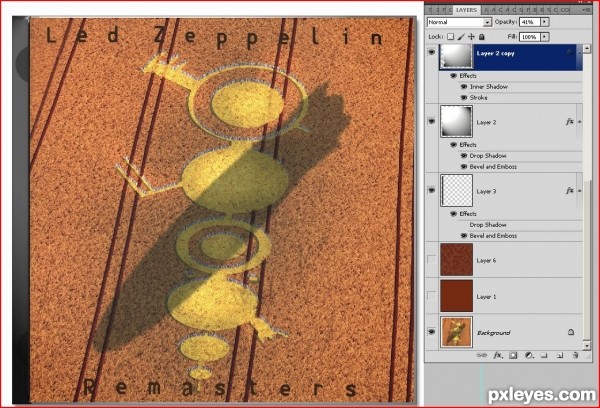The image size is (600, 408).
Task: Click the fx icon on Layer 3
Action: (569, 190)
